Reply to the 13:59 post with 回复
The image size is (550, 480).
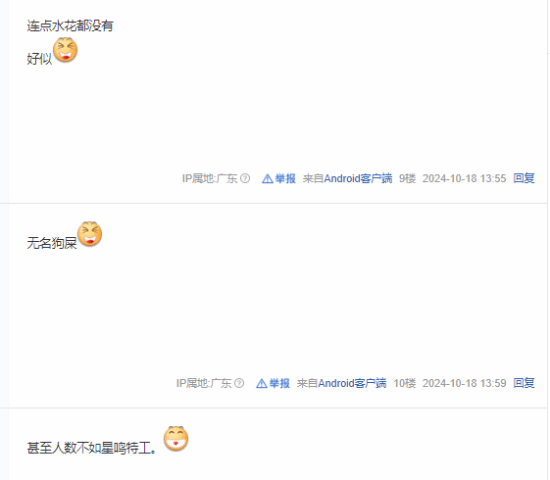coord(524,383)
